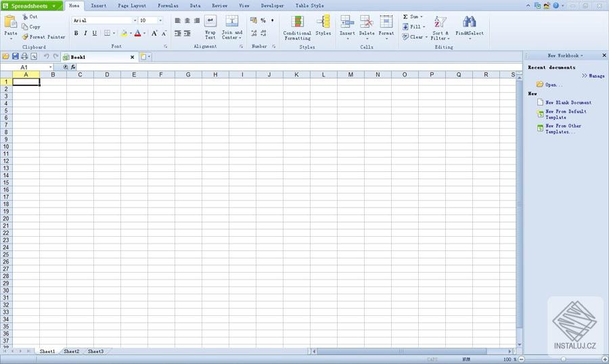Decrease the cell indent
The image size is (609, 364).
click(177, 33)
